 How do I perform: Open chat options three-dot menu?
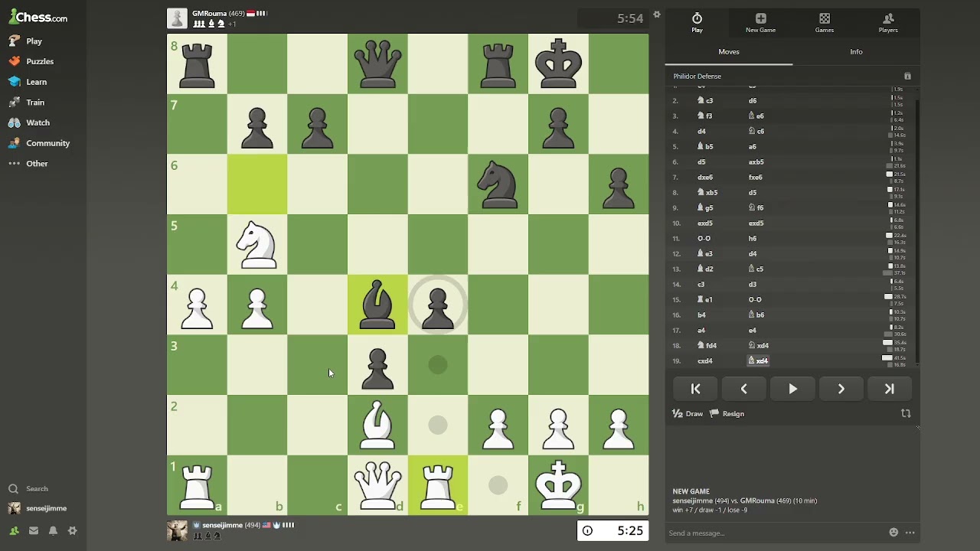[910, 533]
